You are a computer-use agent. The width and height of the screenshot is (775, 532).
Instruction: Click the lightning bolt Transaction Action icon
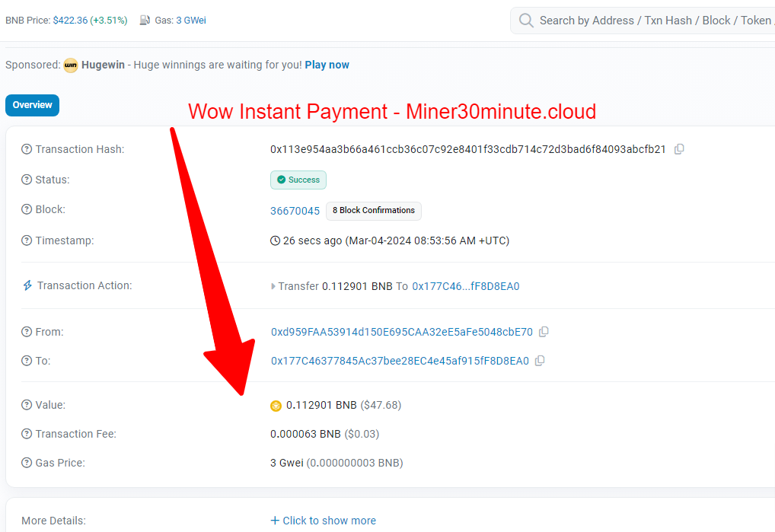(x=27, y=285)
